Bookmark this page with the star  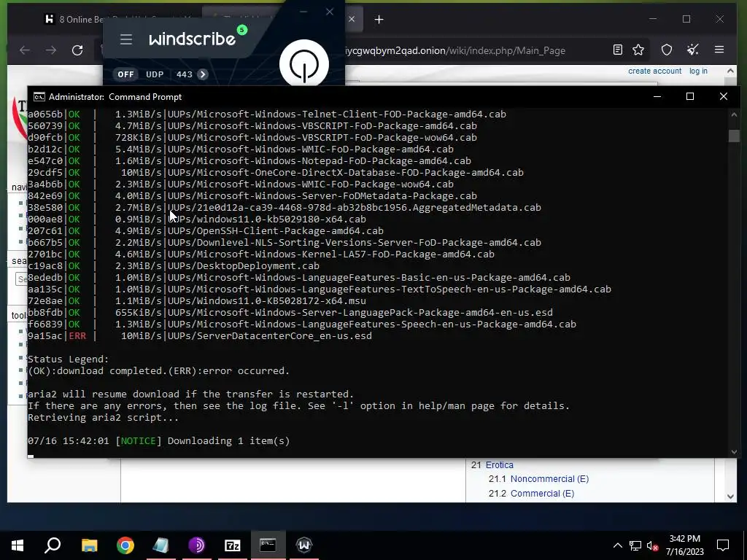638,50
